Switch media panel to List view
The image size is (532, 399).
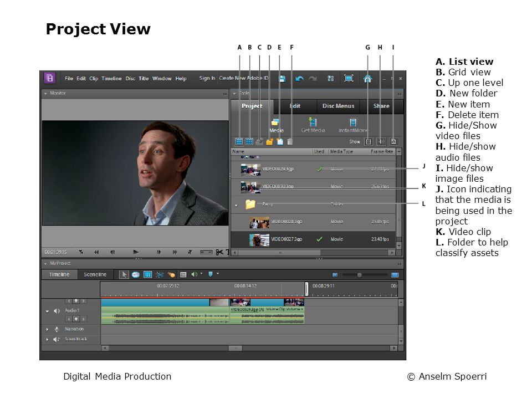click(239, 141)
